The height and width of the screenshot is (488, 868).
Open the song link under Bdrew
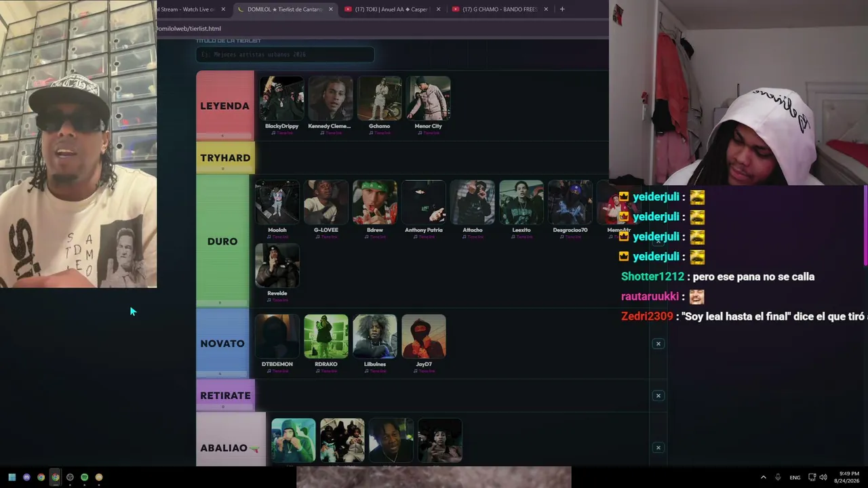(376, 237)
